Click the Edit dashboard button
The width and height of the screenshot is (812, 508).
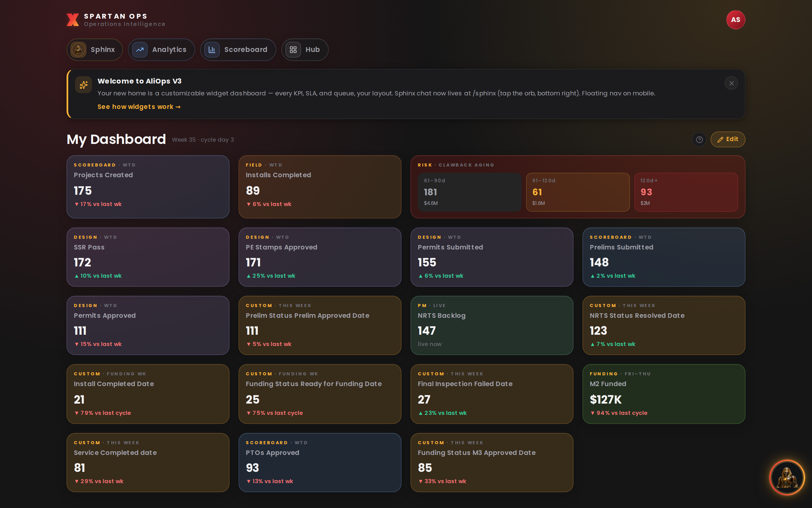[x=727, y=139]
